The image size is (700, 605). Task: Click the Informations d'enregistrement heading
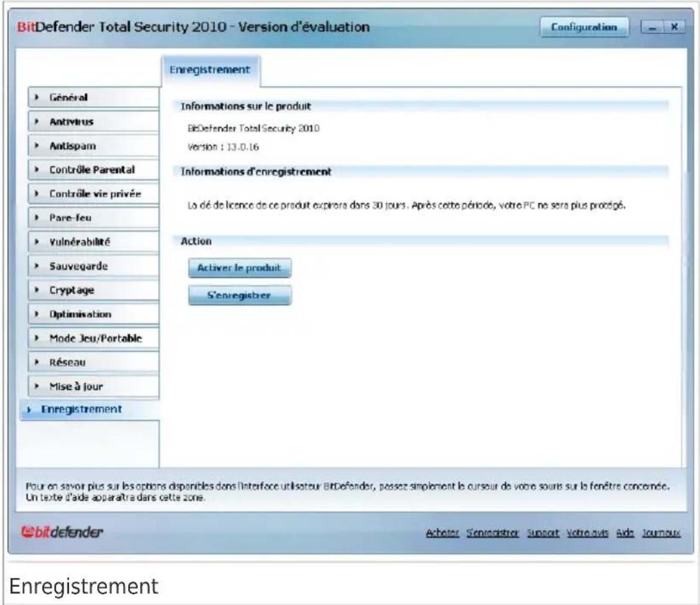(x=256, y=172)
